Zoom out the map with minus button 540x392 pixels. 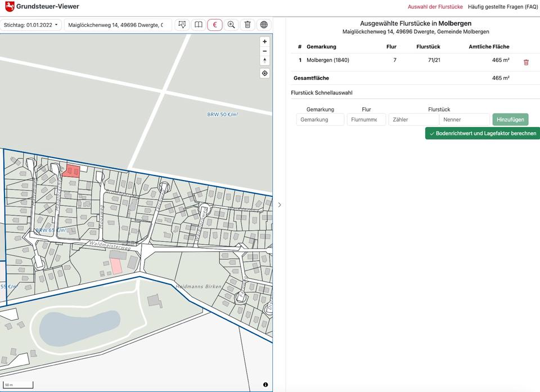265,51
